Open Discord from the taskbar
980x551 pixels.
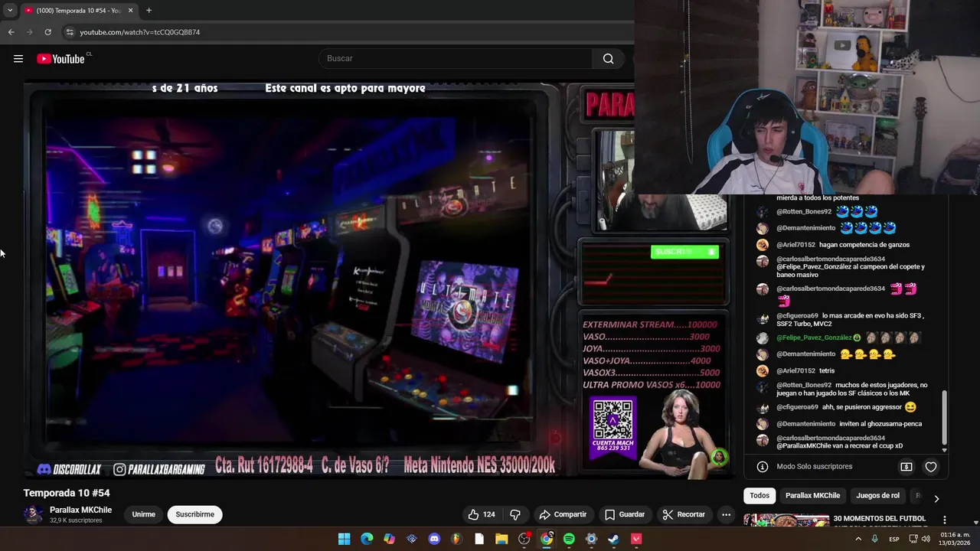tap(434, 539)
